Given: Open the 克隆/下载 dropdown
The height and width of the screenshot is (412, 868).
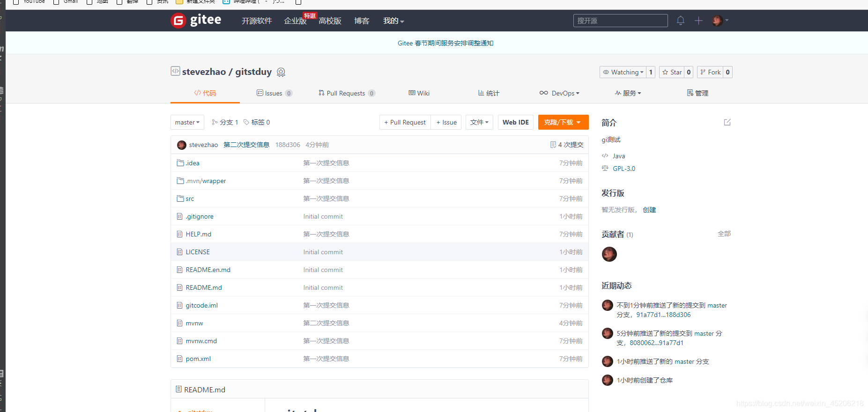Looking at the screenshot, I should 563,122.
